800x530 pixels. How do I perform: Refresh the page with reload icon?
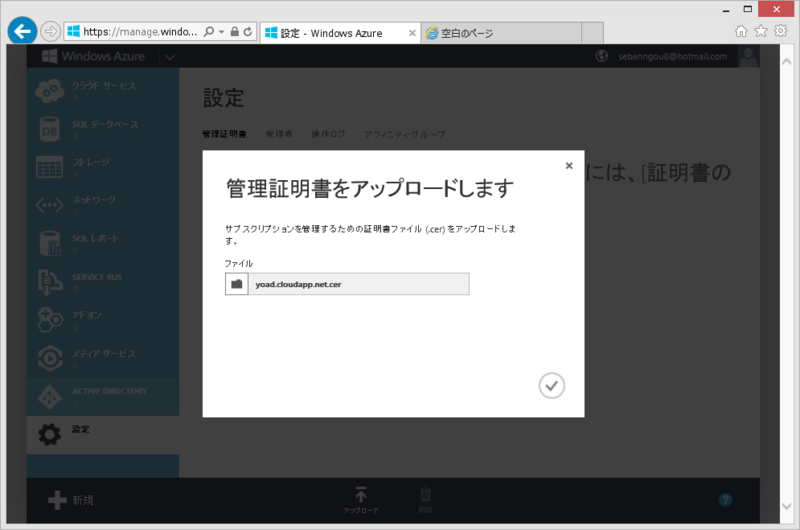coord(248,32)
